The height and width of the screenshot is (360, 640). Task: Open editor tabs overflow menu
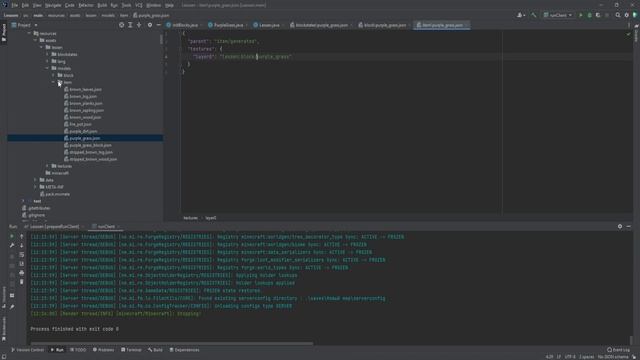click(629, 25)
